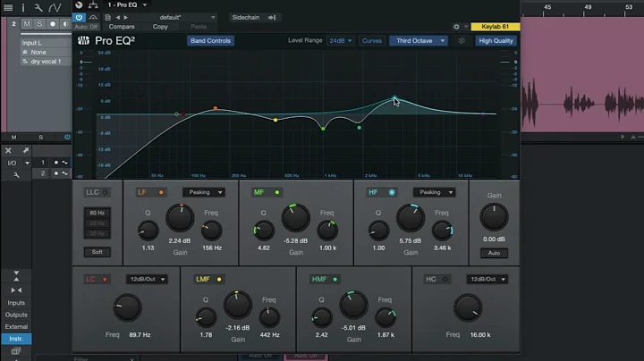Open the HF Peaking filter type dropdown
This screenshot has width=644, height=361.
435,192
